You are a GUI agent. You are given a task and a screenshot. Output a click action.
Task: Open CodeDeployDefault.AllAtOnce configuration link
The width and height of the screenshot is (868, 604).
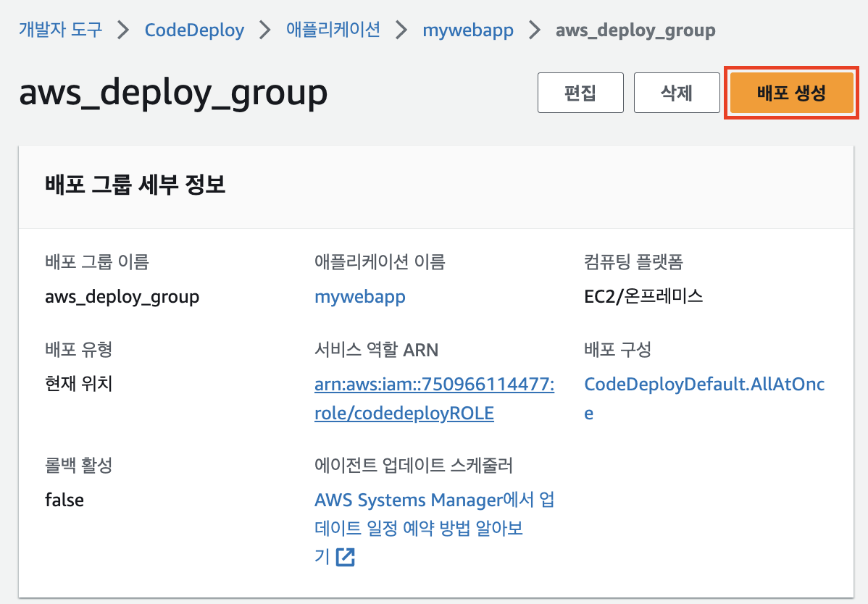coord(704,398)
